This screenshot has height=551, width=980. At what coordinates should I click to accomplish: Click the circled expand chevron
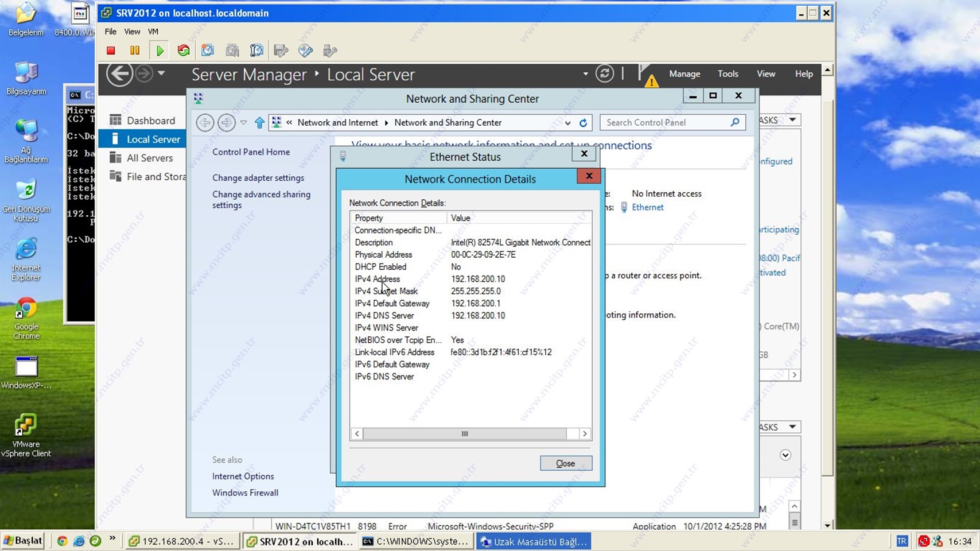(785, 455)
